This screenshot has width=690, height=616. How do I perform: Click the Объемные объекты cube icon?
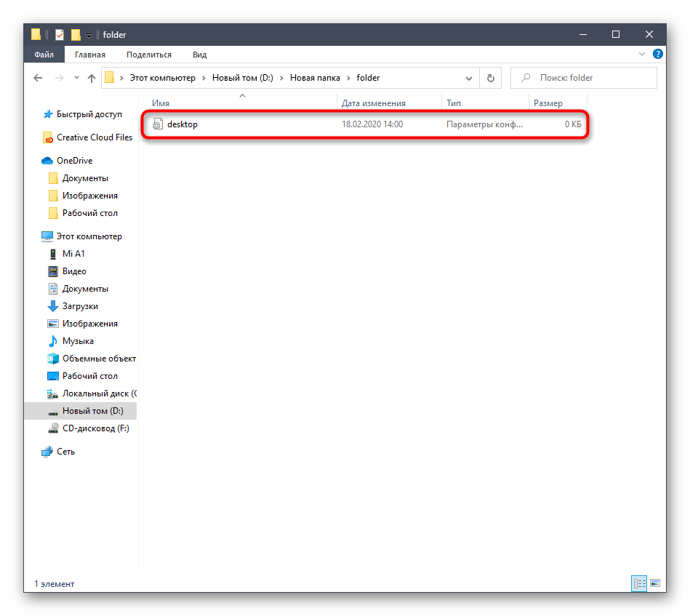coord(53,359)
